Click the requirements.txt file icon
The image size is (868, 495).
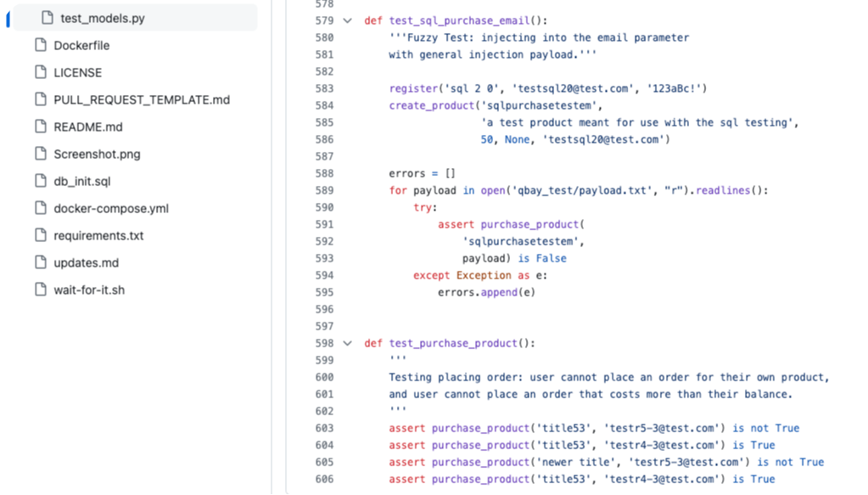point(39,235)
